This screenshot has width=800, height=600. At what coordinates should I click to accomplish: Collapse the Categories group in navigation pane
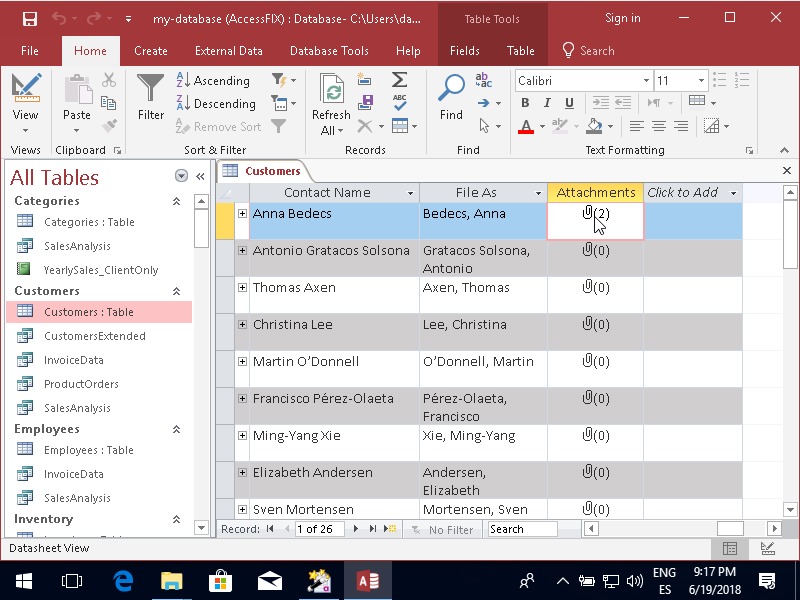pos(177,201)
